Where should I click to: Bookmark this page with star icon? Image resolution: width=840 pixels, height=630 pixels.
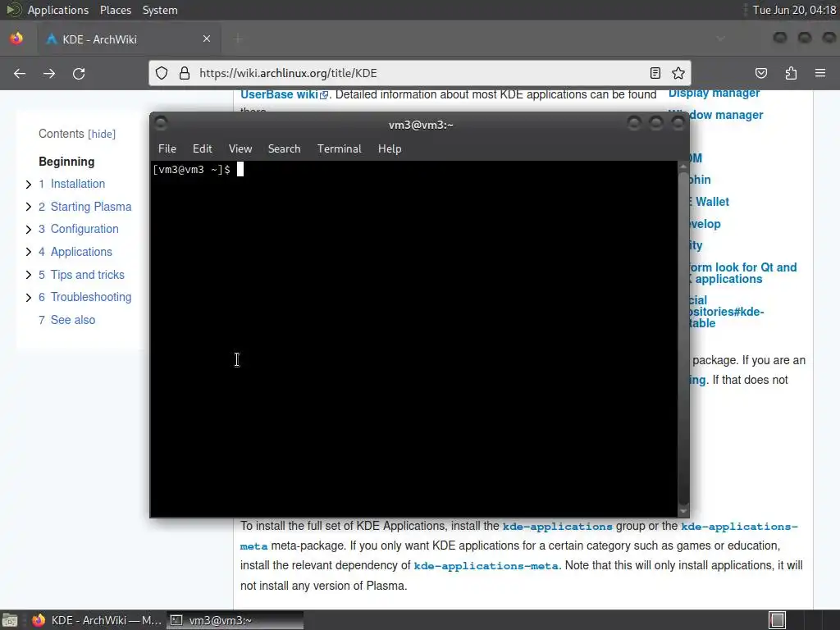[678, 73]
